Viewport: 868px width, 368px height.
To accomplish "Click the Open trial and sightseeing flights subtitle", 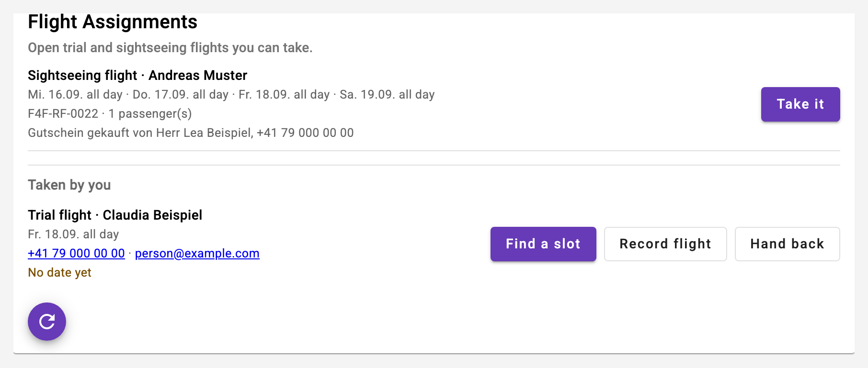I will pos(170,48).
